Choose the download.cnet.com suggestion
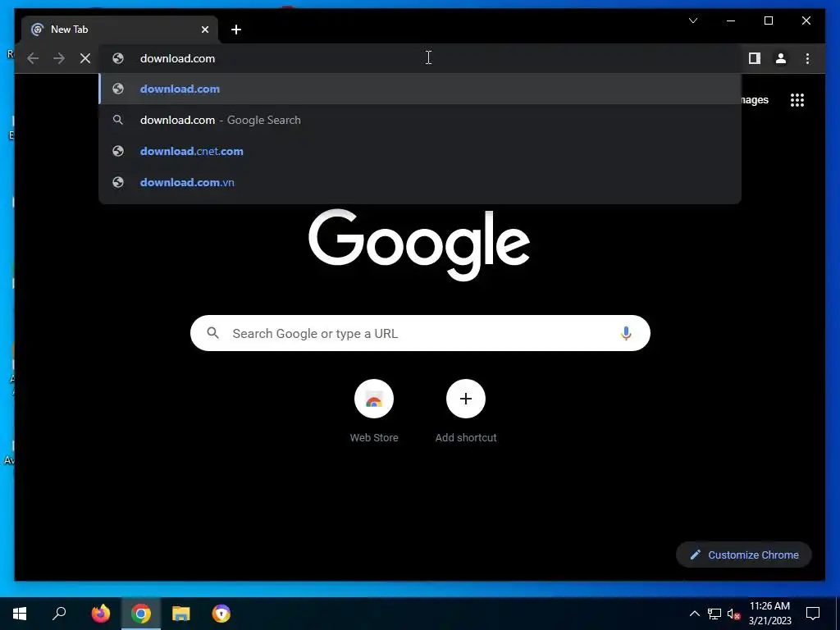The width and height of the screenshot is (840, 630). [x=420, y=151]
